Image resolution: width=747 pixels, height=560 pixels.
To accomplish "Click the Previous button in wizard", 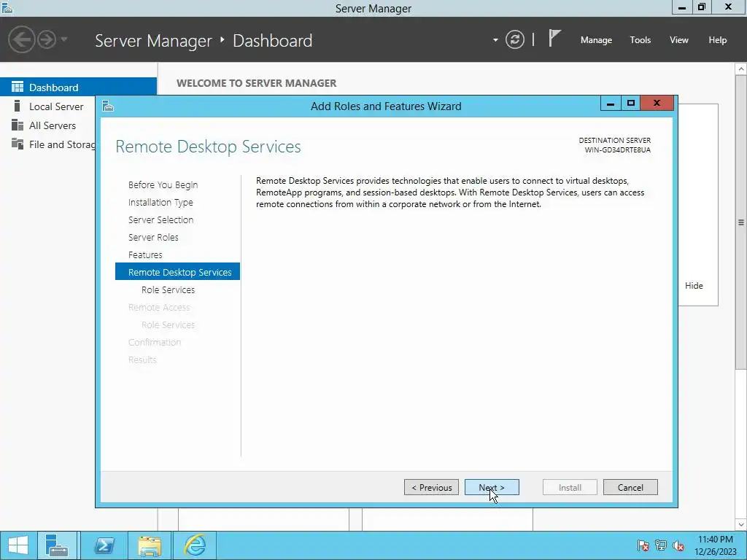I will pyautogui.click(x=431, y=487).
